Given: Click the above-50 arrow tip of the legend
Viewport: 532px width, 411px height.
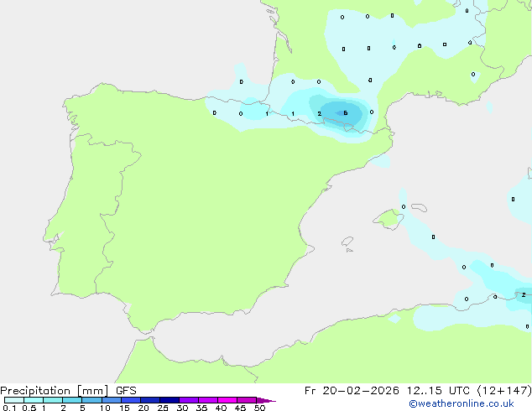Looking at the screenshot, I should pyautogui.click(x=266, y=400).
